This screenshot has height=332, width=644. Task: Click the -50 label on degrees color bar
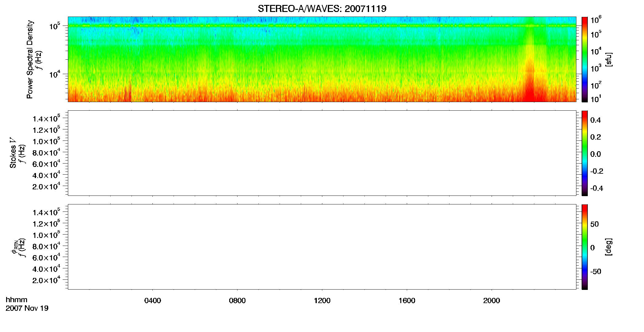(x=596, y=272)
